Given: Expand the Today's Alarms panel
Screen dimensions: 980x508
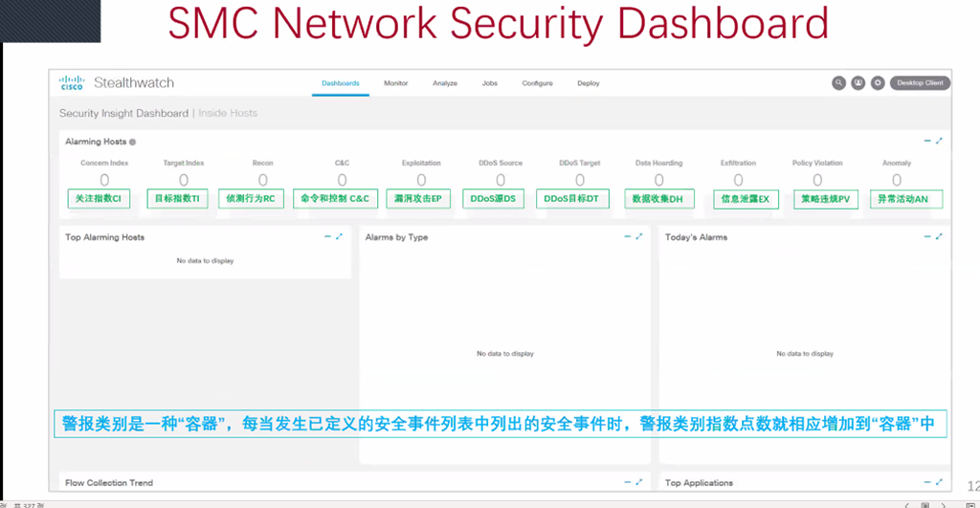Looking at the screenshot, I should [x=939, y=237].
